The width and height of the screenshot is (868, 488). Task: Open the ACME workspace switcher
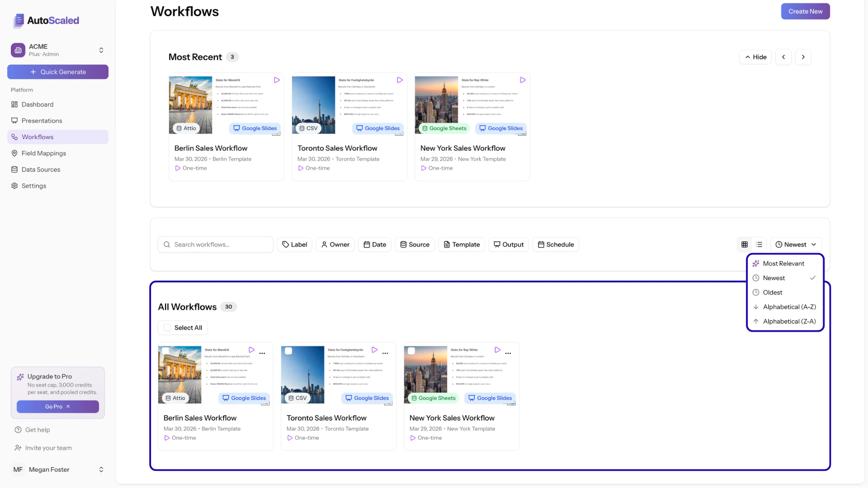tap(57, 50)
